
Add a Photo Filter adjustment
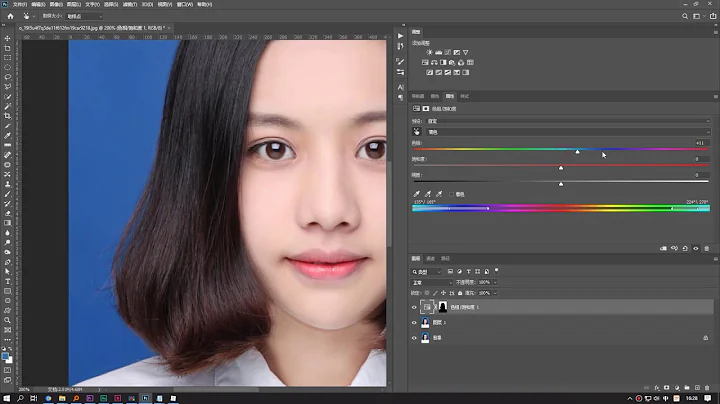(452, 62)
